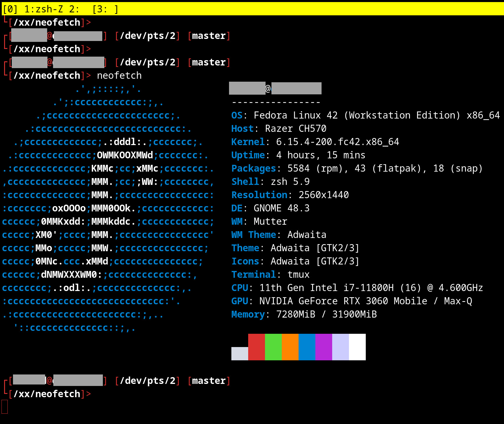The height and width of the screenshot is (424, 504).
Task: Click [/dev/pts/2] in the bottom prompt
Action: point(147,381)
